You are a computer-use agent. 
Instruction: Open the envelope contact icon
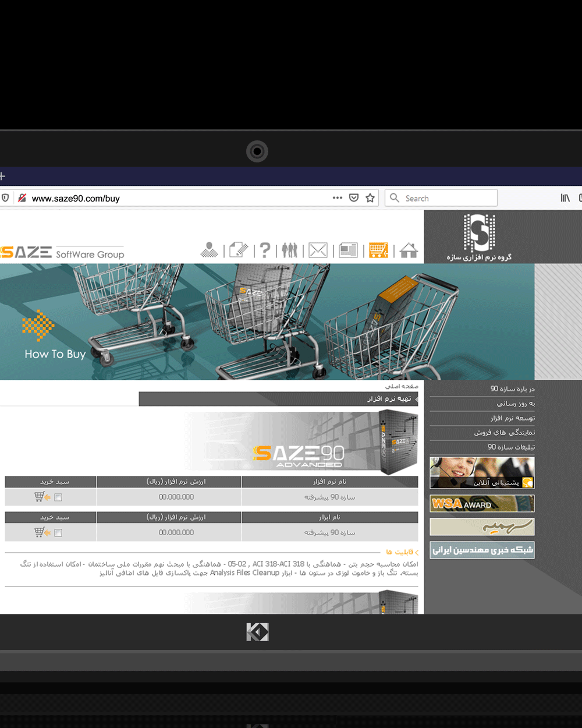(x=318, y=250)
